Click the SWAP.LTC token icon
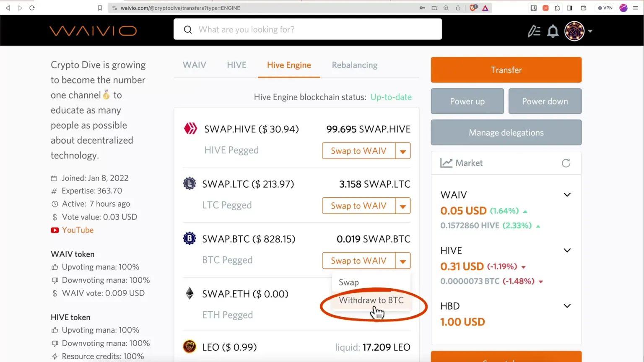This screenshot has height=362, width=644. (x=190, y=184)
